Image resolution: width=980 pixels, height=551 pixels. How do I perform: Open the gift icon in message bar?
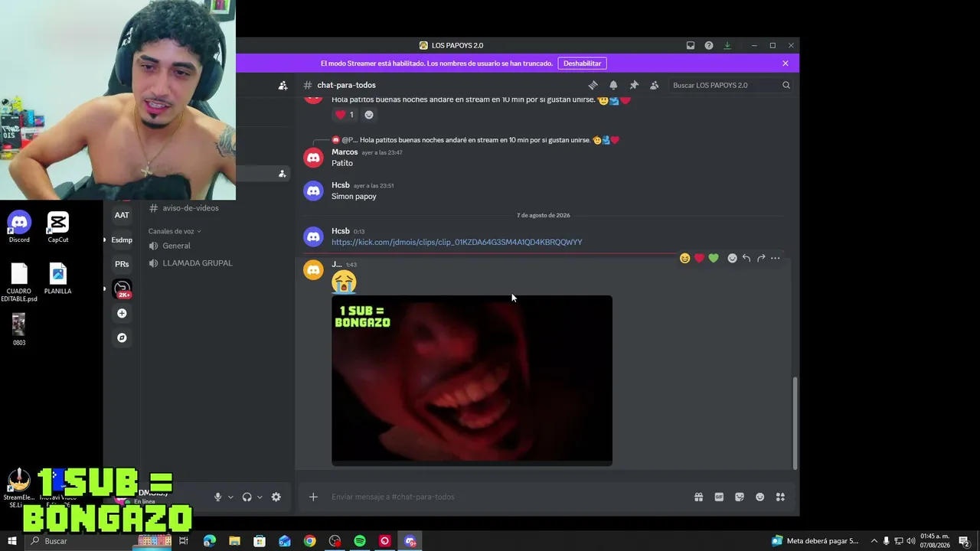tap(699, 497)
